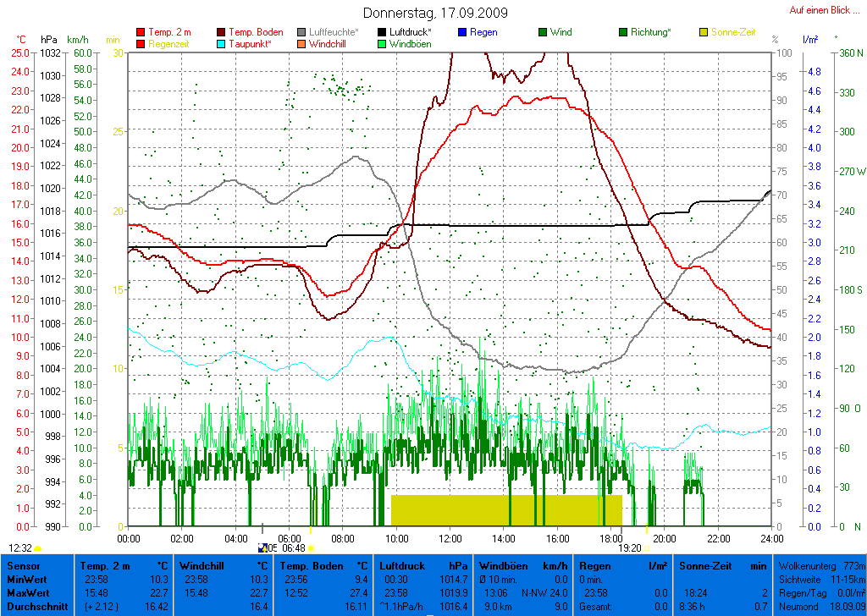Viewport: 867px width, 616px height.
Task: Click the green Richtung legend square
Action: click(623, 32)
